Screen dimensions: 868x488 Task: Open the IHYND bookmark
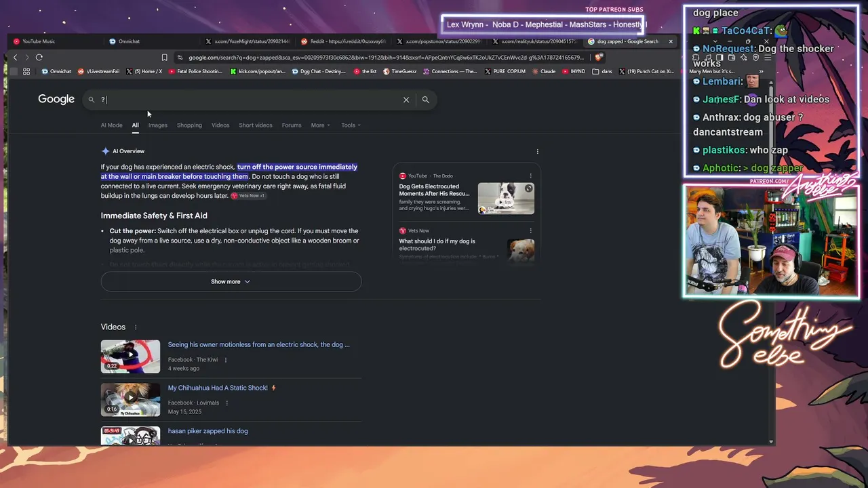click(574, 71)
